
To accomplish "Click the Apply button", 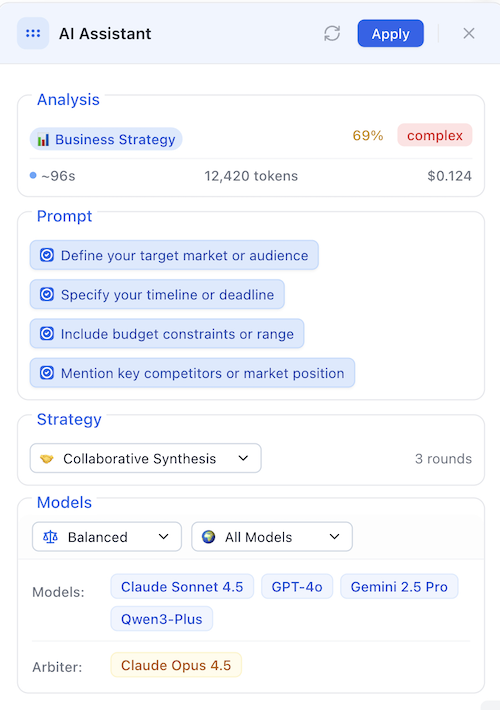I will coord(390,33).
